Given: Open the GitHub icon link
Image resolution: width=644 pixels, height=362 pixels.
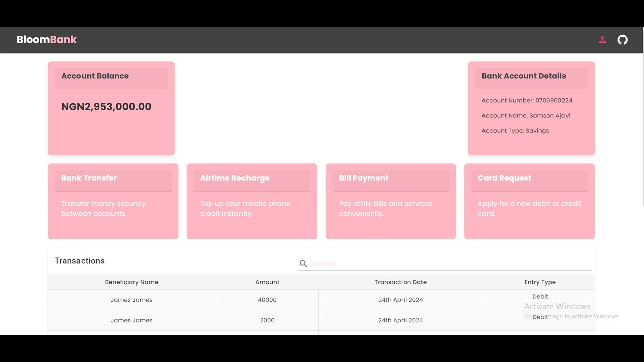Looking at the screenshot, I should 623,40.
